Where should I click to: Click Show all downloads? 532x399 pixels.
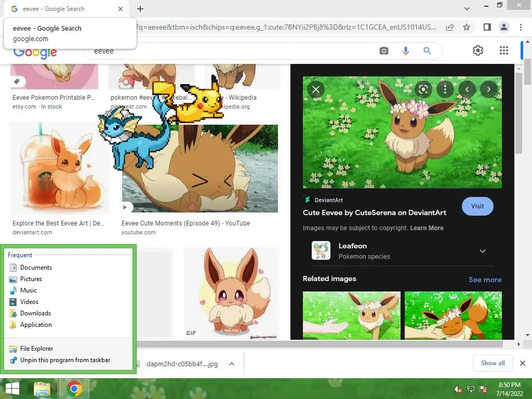[493, 363]
